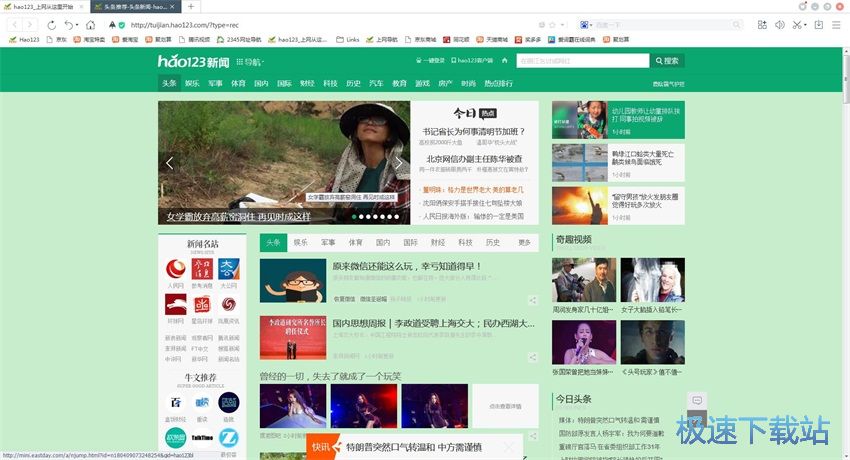Open the 人民网 news site icon
The width and height of the screenshot is (850, 460).
[176, 269]
